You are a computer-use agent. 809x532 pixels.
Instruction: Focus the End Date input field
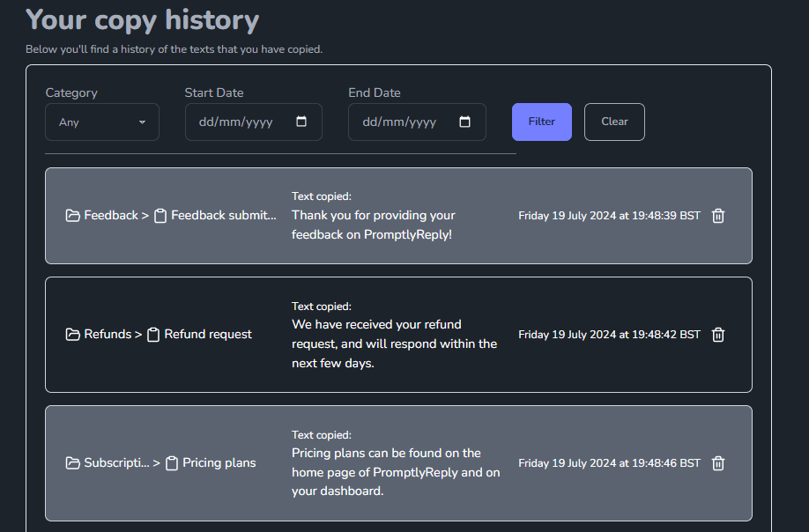(417, 122)
